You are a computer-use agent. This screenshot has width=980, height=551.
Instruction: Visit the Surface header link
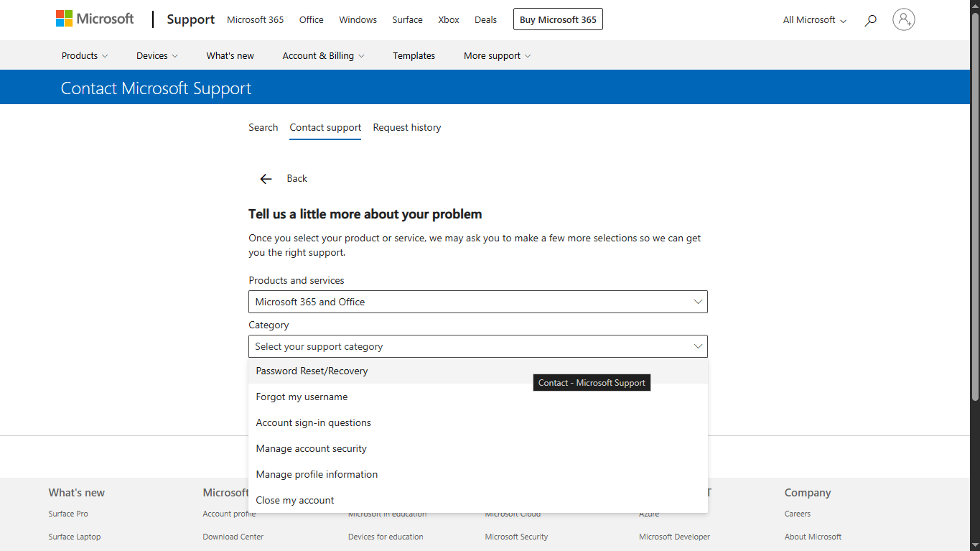coord(407,19)
